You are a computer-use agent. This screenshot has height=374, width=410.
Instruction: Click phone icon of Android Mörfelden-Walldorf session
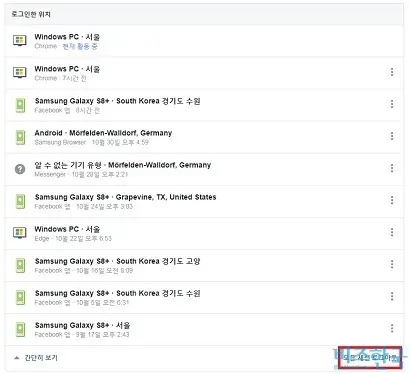[x=20, y=137]
